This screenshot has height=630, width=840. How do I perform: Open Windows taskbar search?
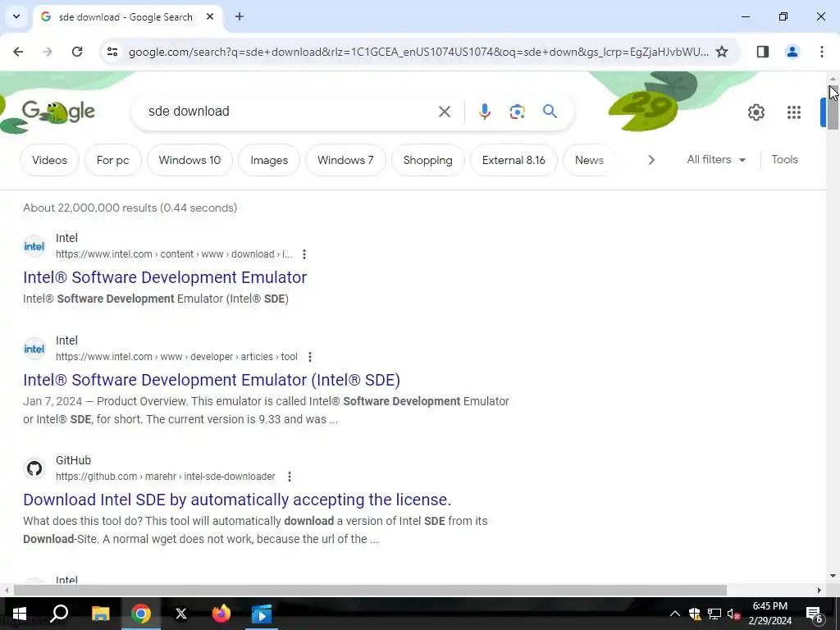(x=59, y=614)
